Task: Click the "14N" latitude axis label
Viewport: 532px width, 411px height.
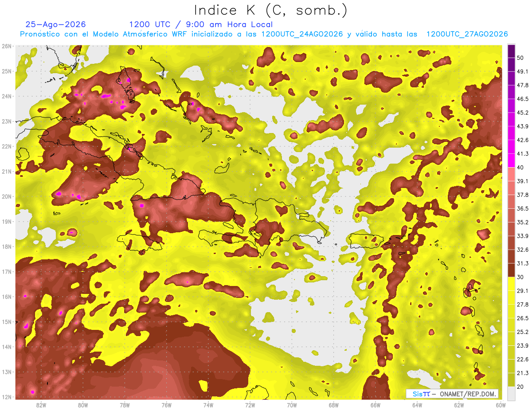Action: pyautogui.click(x=7, y=347)
